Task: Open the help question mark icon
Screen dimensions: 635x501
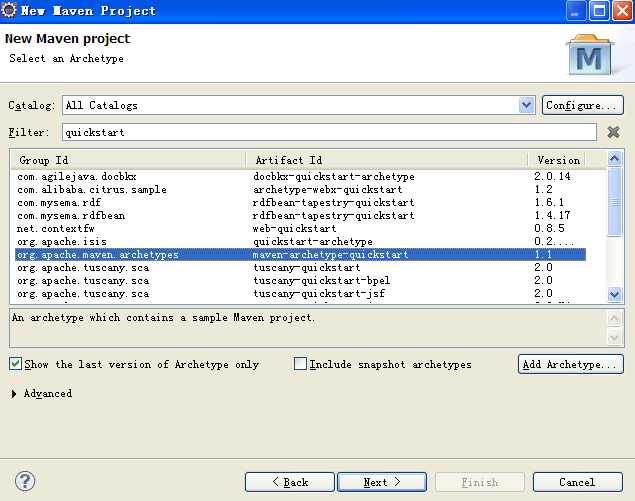Action: [25, 481]
